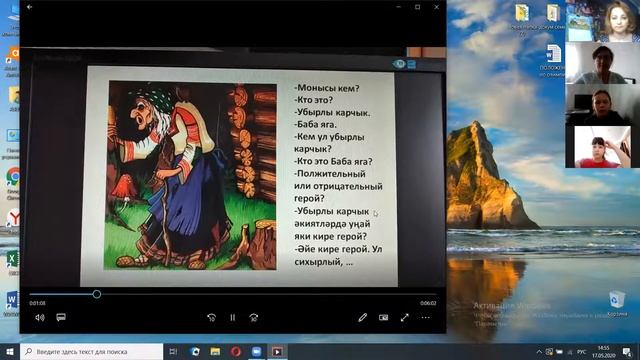640x360 pixels.
Task: Skip back 10 seconds in video
Action: 211,317
